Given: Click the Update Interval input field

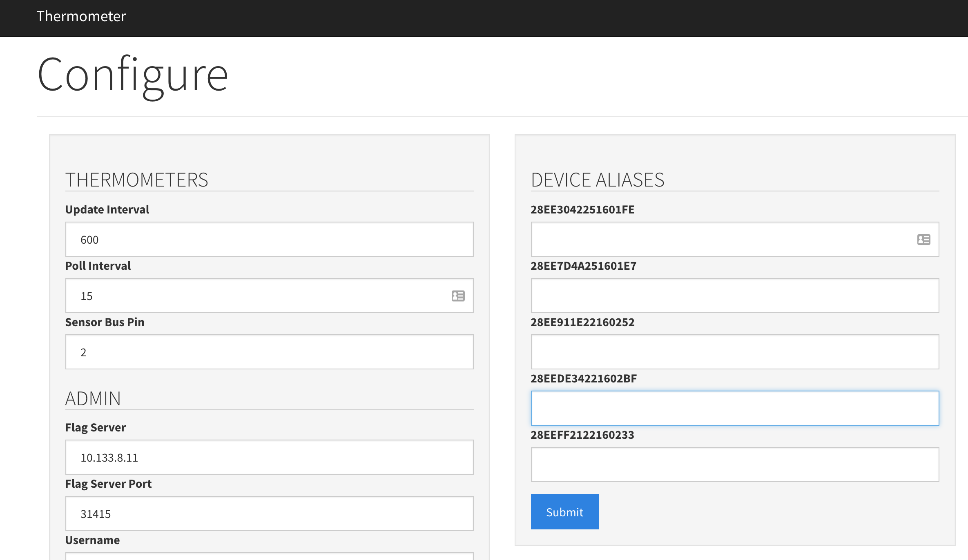Looking at the screenshot, I should [269, 240].
